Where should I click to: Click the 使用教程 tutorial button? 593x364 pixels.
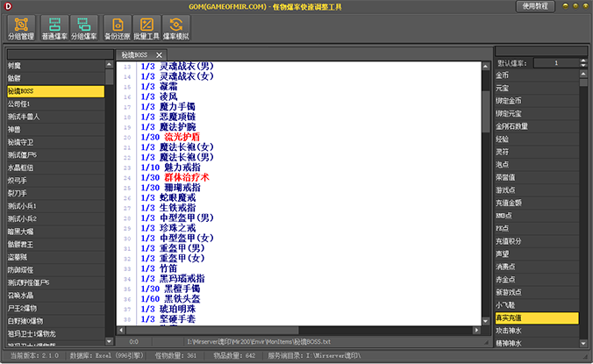[x=559, y=6]
